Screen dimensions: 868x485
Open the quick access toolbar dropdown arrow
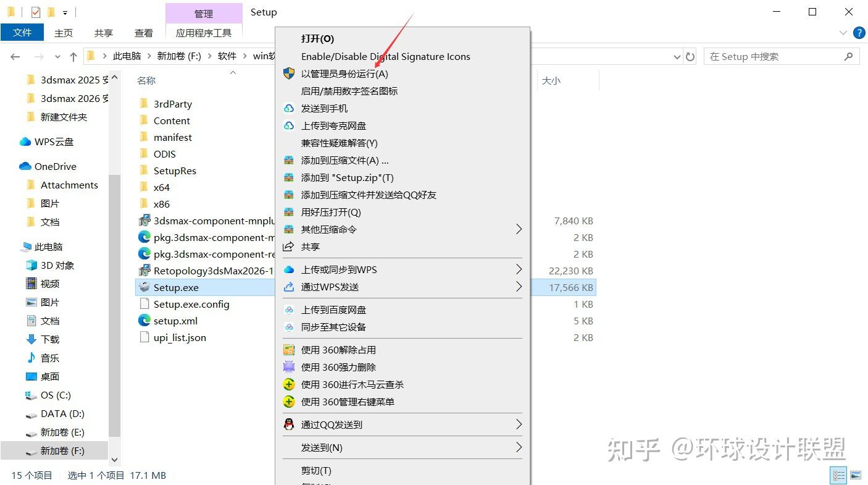65,13
